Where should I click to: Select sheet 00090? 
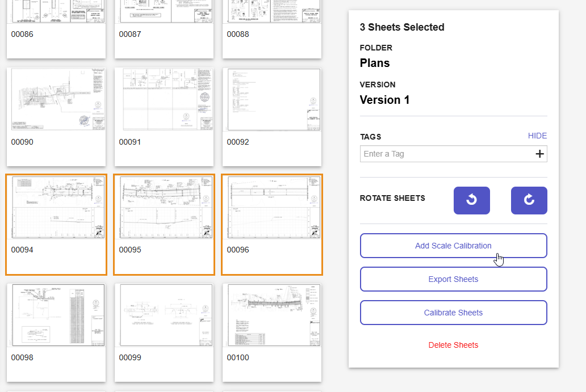coord(56,99)
